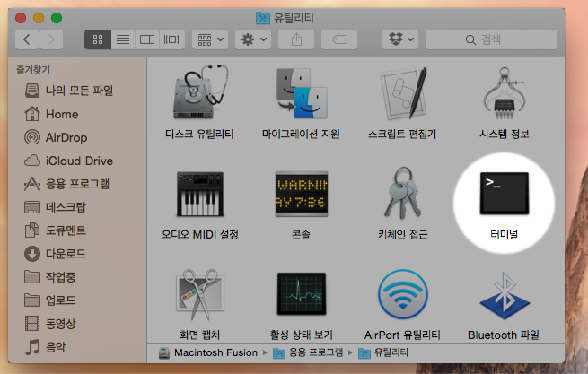Open the gear action menu dropdown

pyautogui.click(x=253, y=39)
